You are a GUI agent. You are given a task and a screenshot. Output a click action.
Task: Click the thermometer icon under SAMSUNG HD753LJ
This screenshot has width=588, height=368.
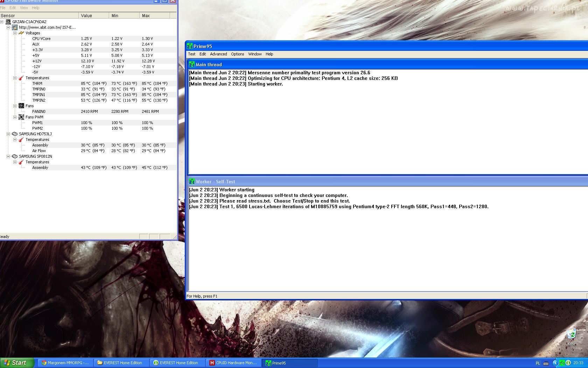pos(21,139)
